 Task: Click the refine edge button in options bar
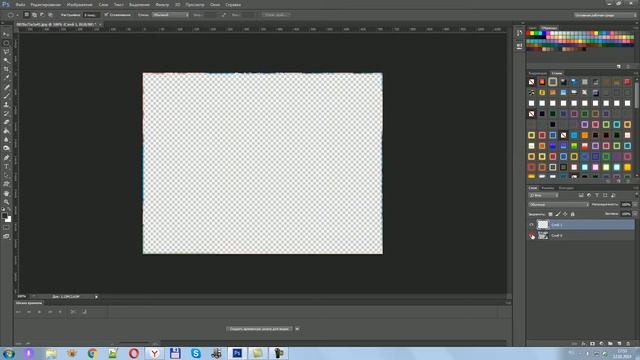(275, 15)
